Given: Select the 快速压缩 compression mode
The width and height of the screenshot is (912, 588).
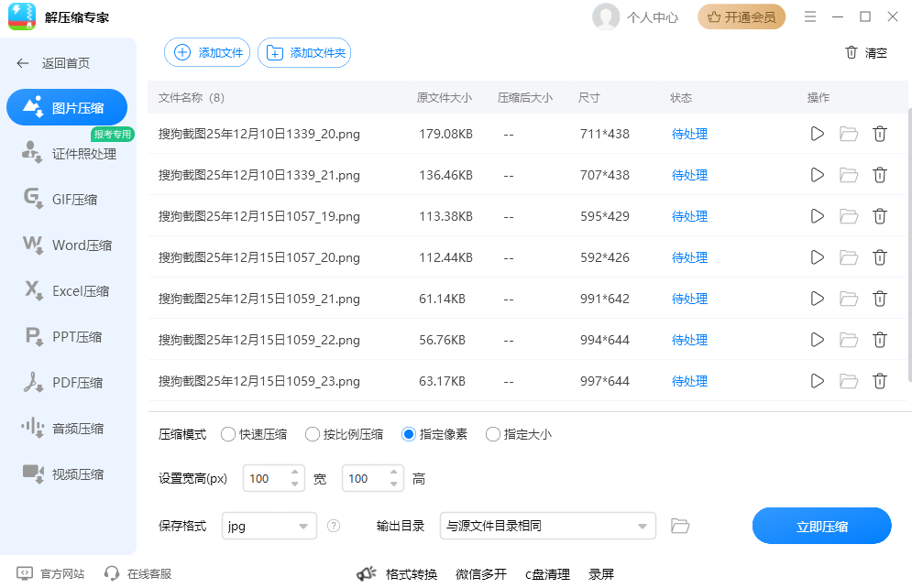Looking at the screenshot, I should click(227, 434).
